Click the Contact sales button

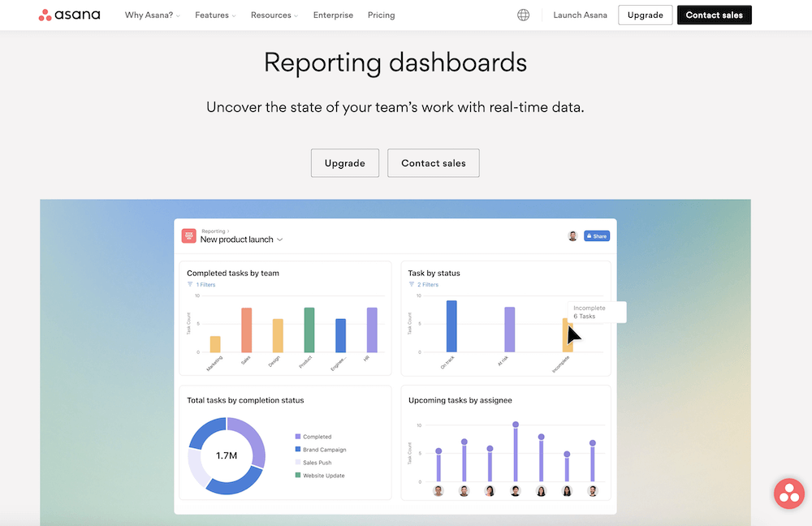click(714, 15)
